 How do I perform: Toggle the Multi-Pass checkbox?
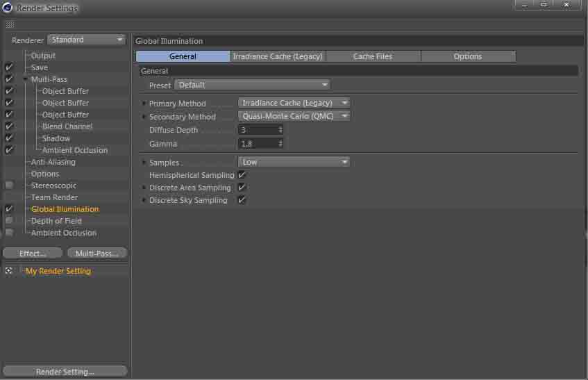pos(9,79)
